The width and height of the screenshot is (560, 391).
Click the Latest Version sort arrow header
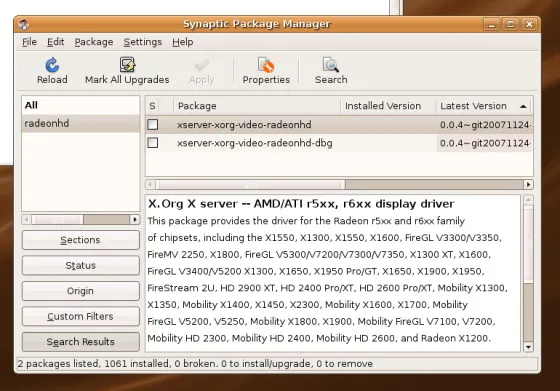[484, 106]
